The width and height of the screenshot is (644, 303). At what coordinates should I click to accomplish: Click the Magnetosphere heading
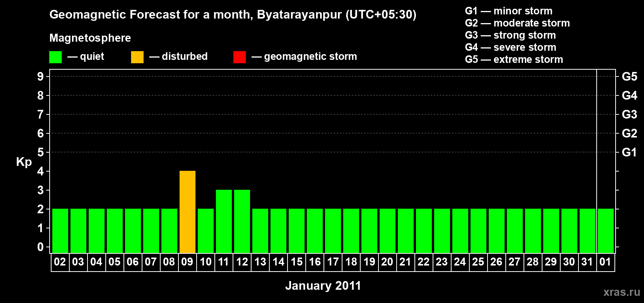(90, 38)
